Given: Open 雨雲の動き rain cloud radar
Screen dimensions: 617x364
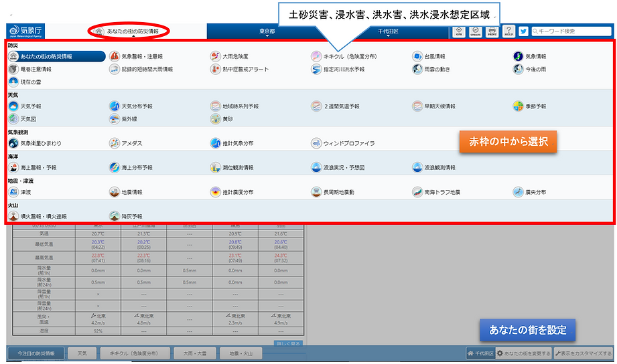Looking at the screenshot, I should point(431,69).
